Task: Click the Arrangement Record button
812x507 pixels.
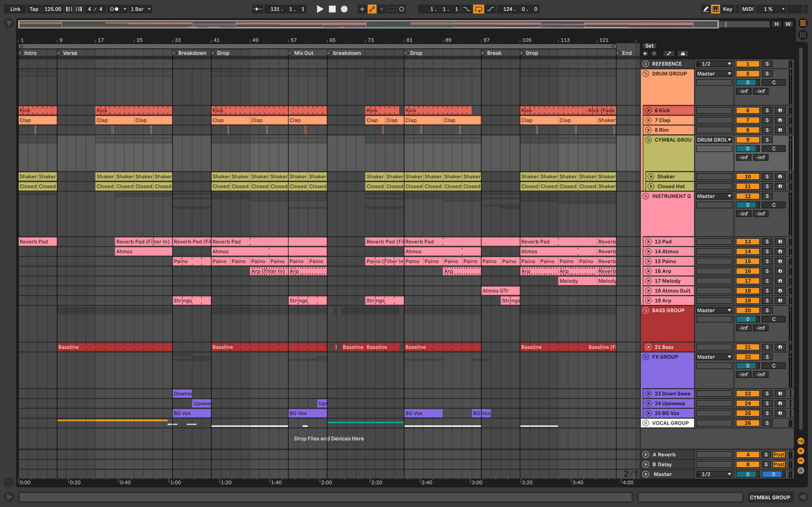Action: coord(344,9)
